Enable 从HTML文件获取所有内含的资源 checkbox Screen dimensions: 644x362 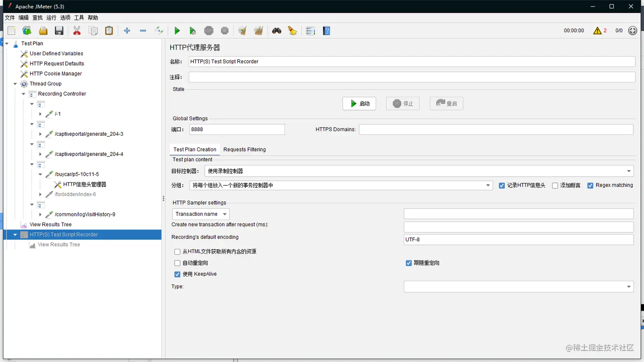point(177,252)
